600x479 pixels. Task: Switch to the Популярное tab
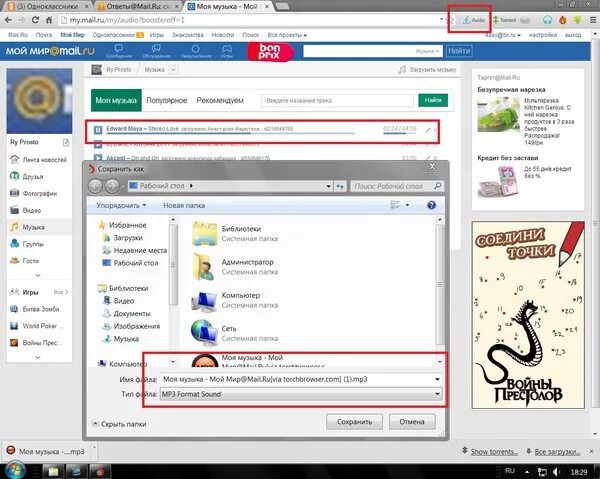click(166, 100)
